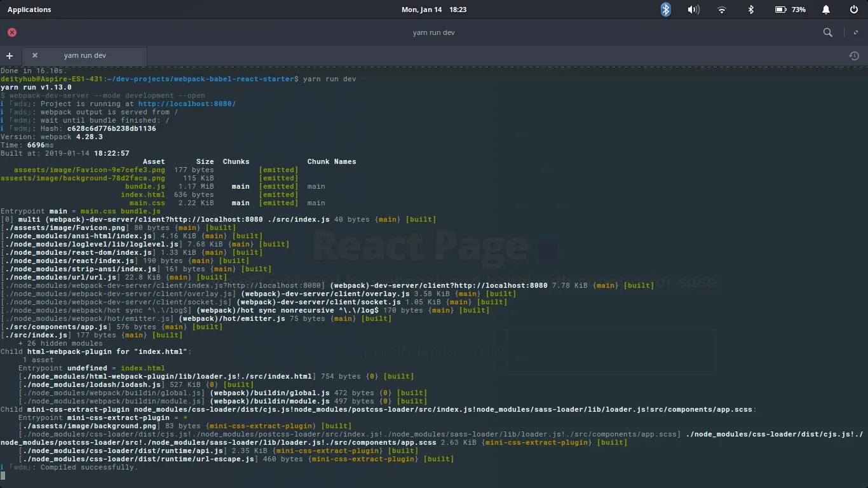Open the Applications menu

pos(29,10)
